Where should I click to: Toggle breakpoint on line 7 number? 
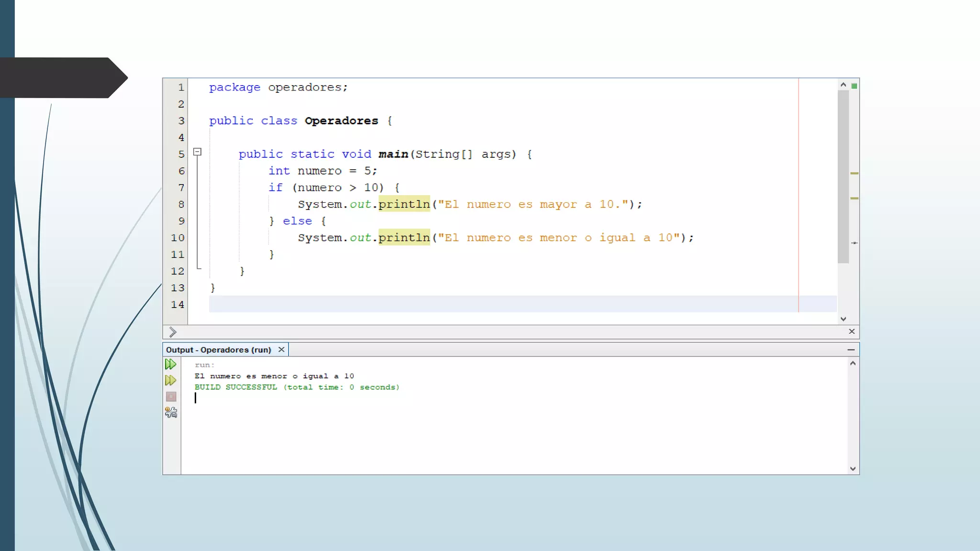181,187
